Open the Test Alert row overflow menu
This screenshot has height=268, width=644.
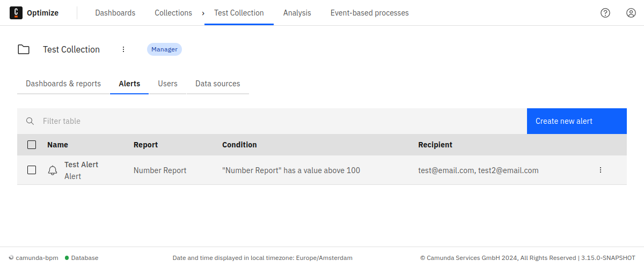click(x=601, y=170)
